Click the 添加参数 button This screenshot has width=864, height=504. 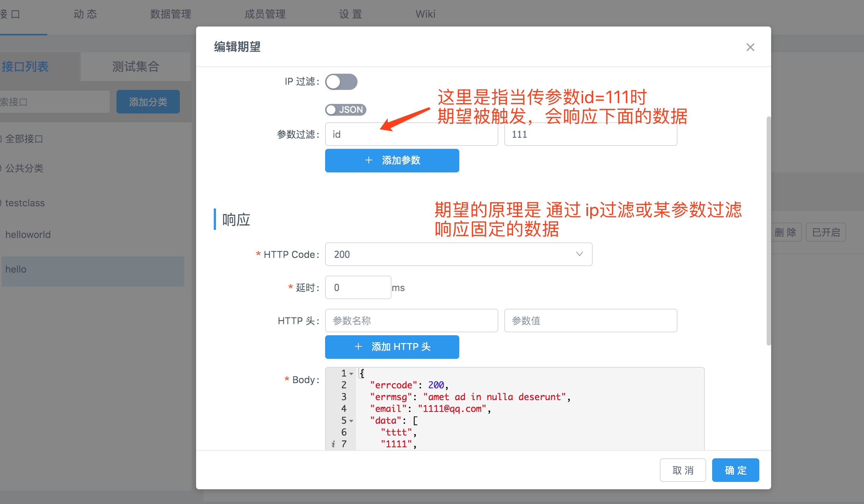pos(392,160)
